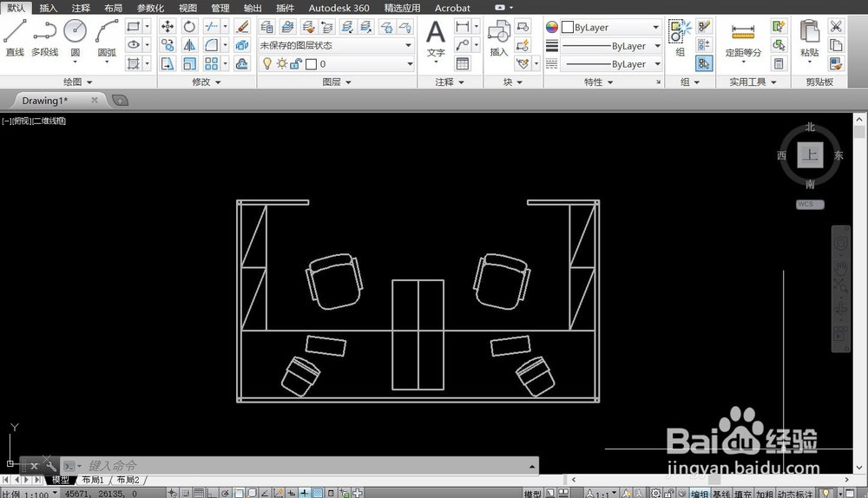The width and height of the screenshot is (868, 498).
Task: Open the ByLayer linetype dropdown
Action: [x=611, y=64]
